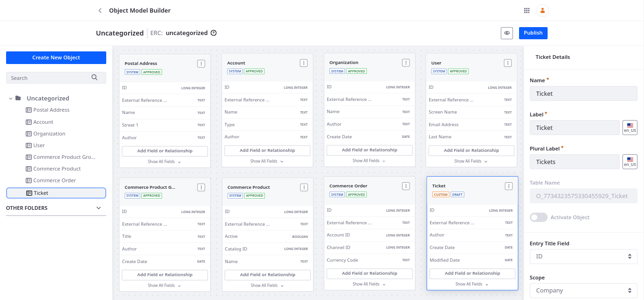644x300 pixels.
Task: Open the applications grid menu icon
Action: pyautogui.click(x=527, y=10)
